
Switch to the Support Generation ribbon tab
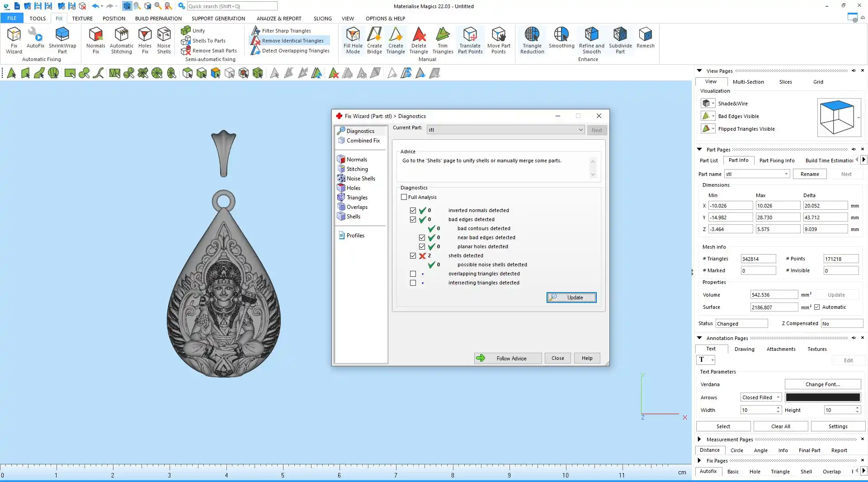click(218, 19)
